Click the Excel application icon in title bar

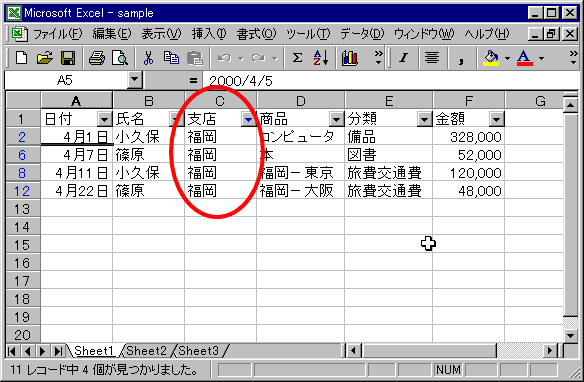tap(14, 13)
